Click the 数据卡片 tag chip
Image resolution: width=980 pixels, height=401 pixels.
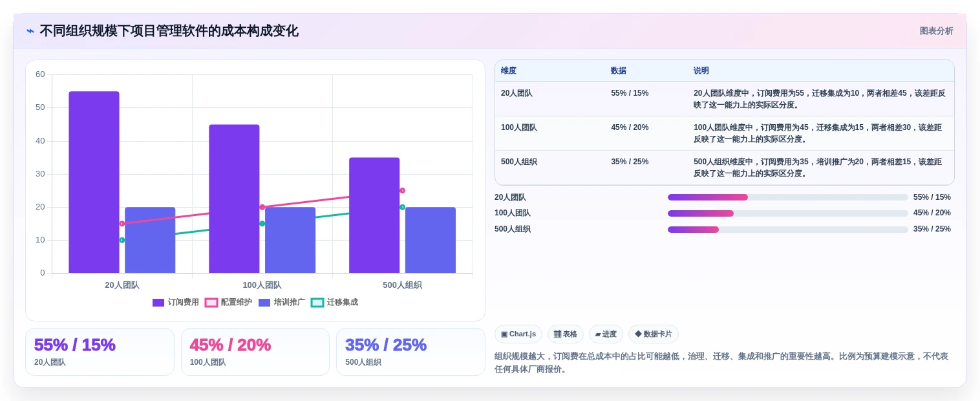click(654, 334)
